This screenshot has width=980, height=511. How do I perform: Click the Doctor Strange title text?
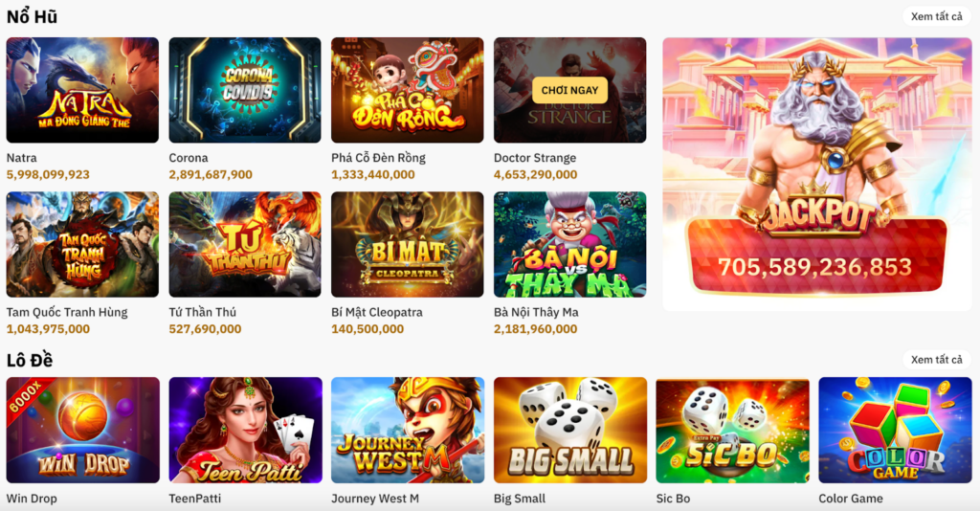click(535, 158)
